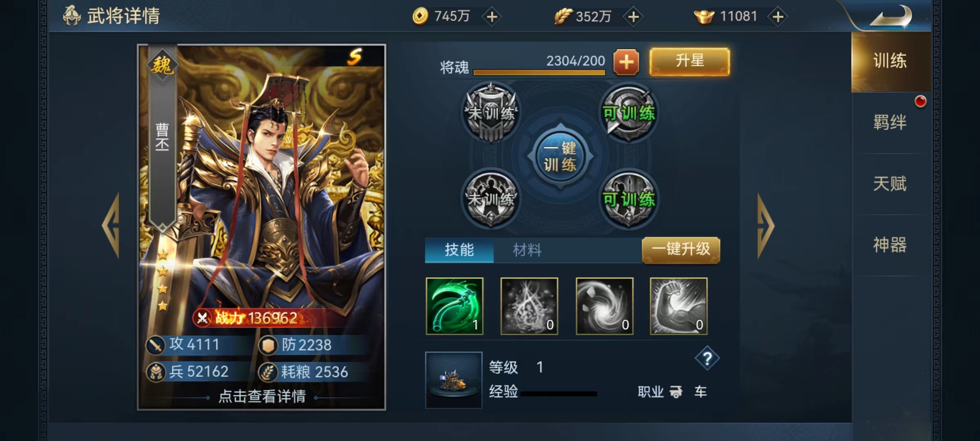Click the 升星 star-up button

point(690,61)
